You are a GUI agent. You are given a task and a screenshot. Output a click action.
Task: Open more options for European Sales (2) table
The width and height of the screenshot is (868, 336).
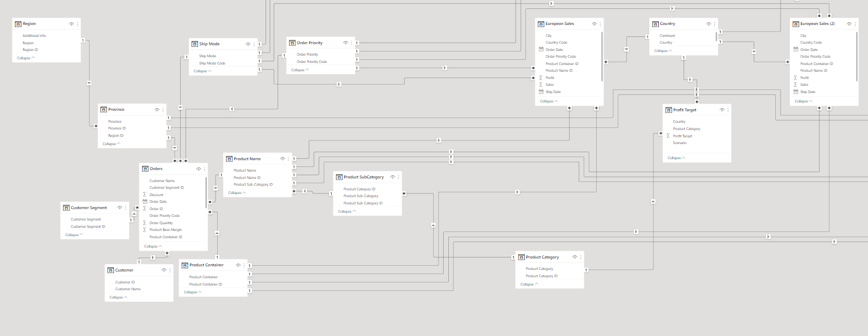click(x=855, y=24)
